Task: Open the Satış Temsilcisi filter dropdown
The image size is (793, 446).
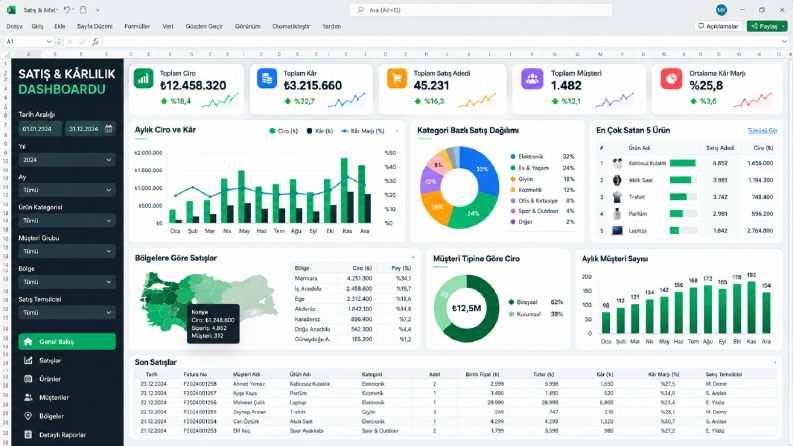Action: [x=67, y=313]
